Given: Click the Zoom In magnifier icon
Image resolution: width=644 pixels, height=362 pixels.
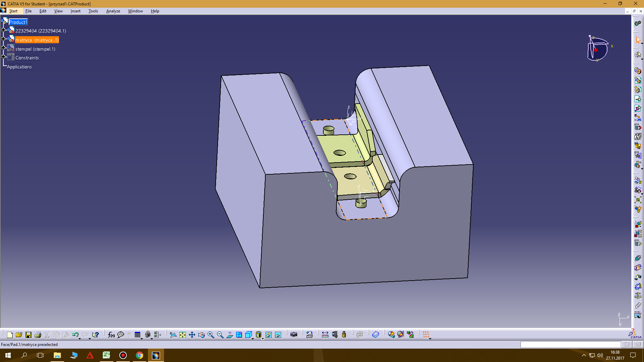Looking at the screenshot, I should 211,335.
